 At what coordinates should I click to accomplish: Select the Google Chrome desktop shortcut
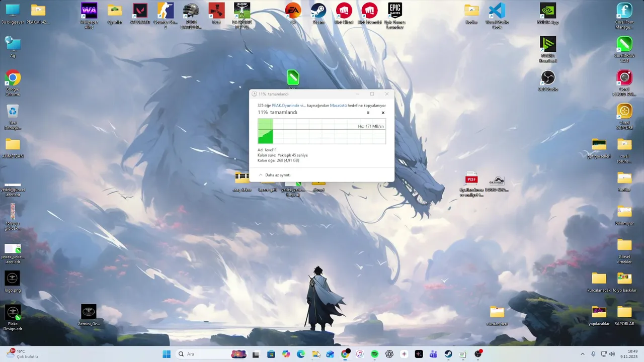point(13,83)
